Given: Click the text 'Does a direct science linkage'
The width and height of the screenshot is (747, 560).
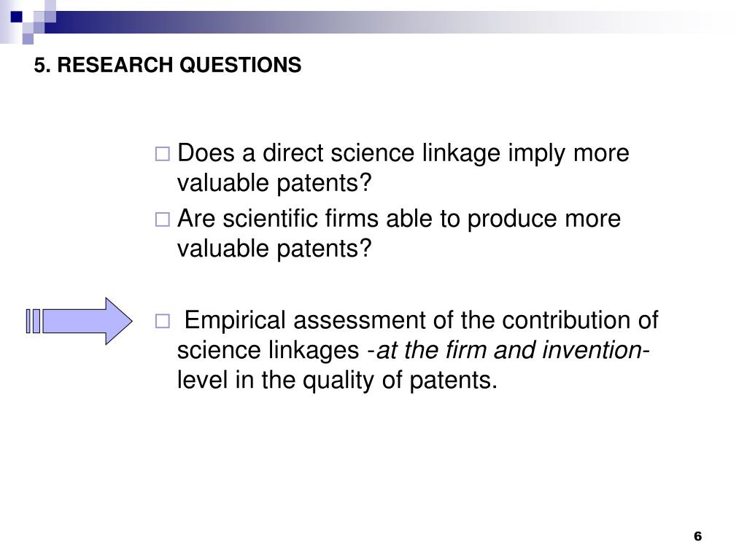Looking at the screenshot, I should coord(338,153).
